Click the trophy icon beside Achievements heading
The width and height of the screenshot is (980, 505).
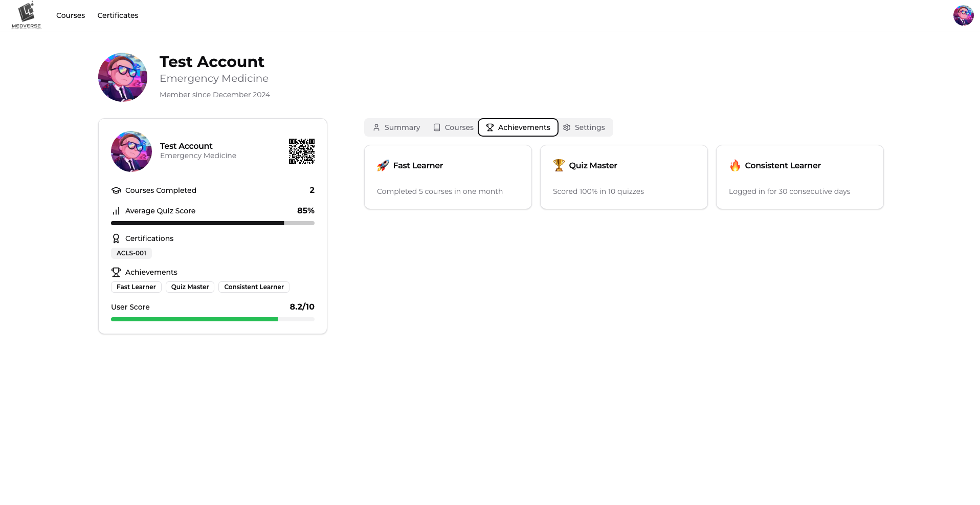tap(116, 272)
